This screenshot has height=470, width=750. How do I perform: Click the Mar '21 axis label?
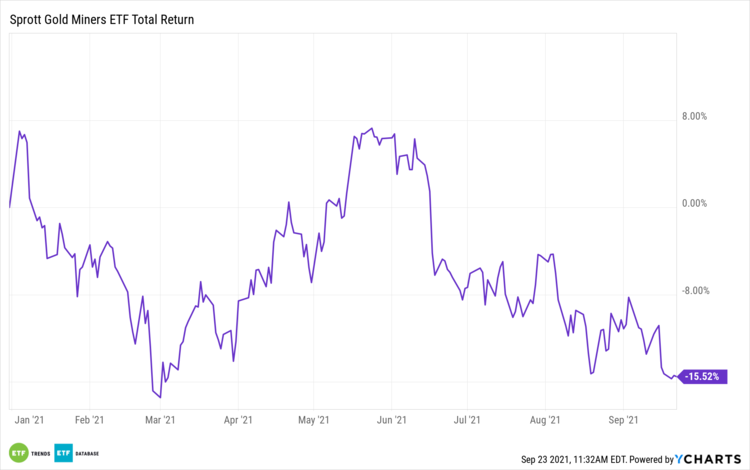pyautogui.click(x=160, y=421)
